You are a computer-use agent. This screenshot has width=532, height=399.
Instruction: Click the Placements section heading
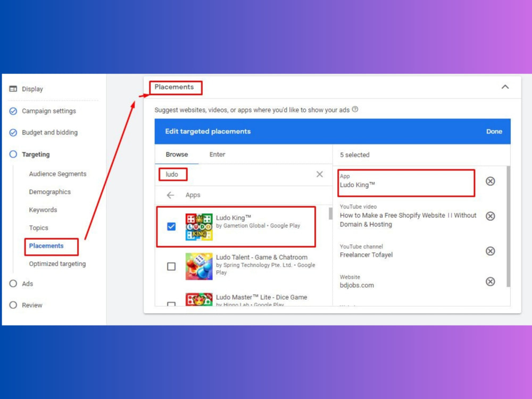pos(174,87)
